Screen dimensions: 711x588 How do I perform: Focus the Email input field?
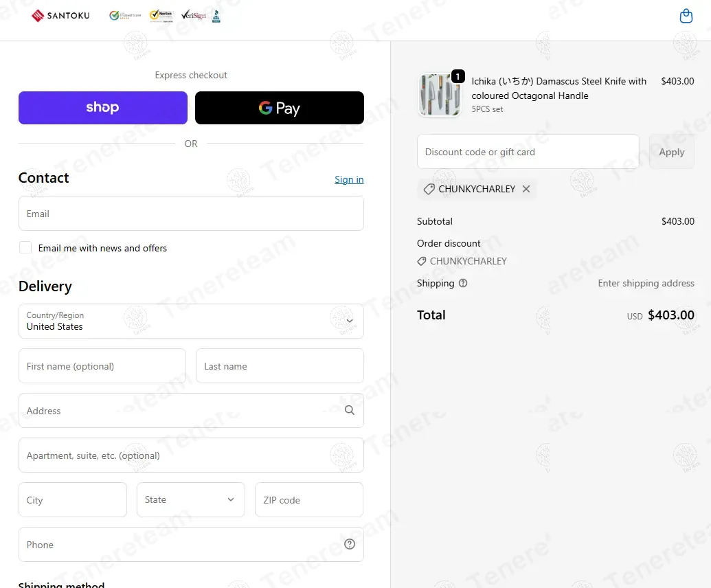click(191, 214)
